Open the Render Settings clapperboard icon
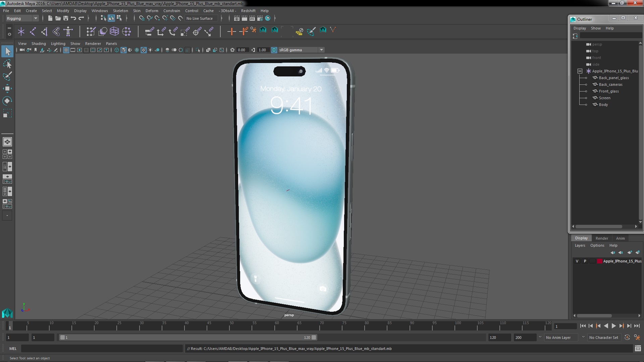The width and height of the screenshot is (644, 362). pyautogui.click(x=260, y=18)
